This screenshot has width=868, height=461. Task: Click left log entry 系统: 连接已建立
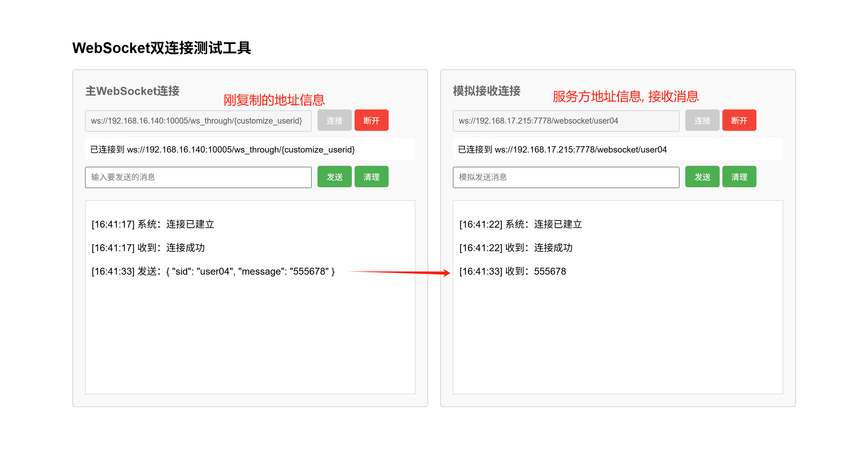(x=153, y=224)
